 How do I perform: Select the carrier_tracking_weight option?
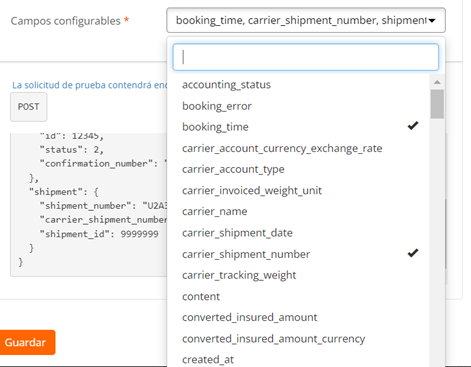click(299, 275)
